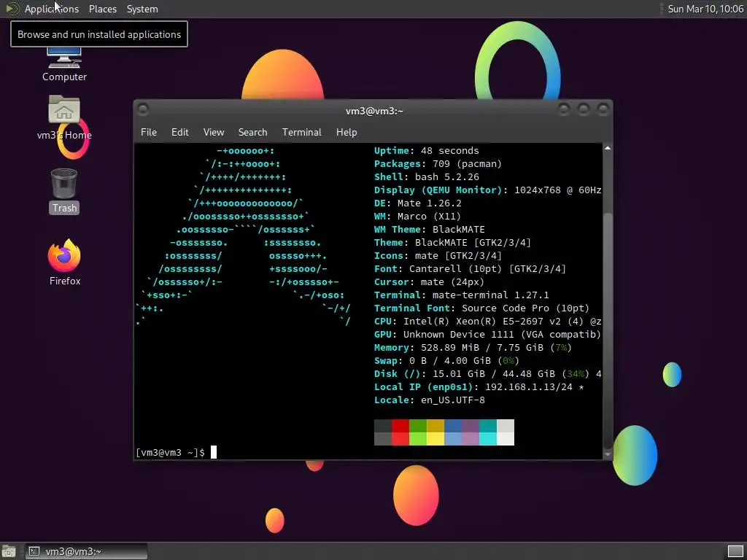
Task: Click Terminal Font: Source Code Pro line
Action: pos(481,308)
